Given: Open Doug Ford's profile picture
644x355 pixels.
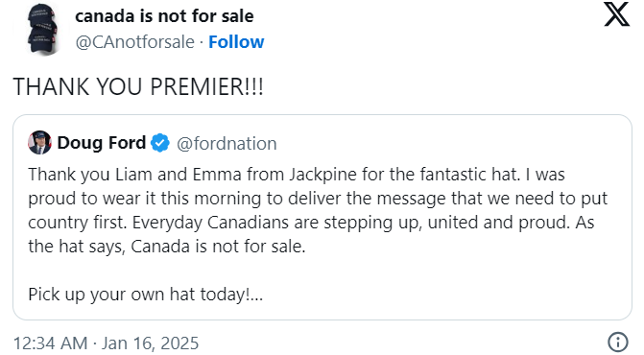Looking at the screenshot, I should coord(40,143).
